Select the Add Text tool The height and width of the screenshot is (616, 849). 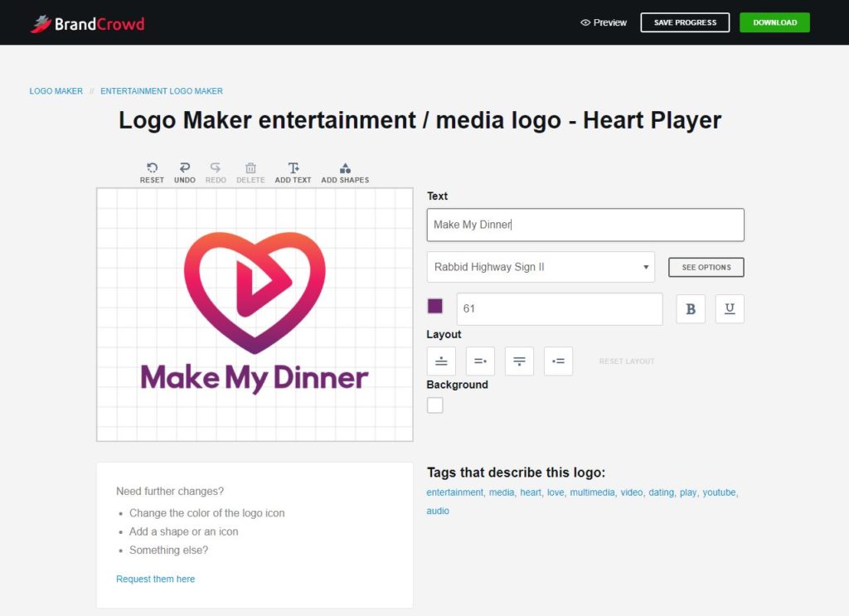pyautogui.click(x=293, y=173)
